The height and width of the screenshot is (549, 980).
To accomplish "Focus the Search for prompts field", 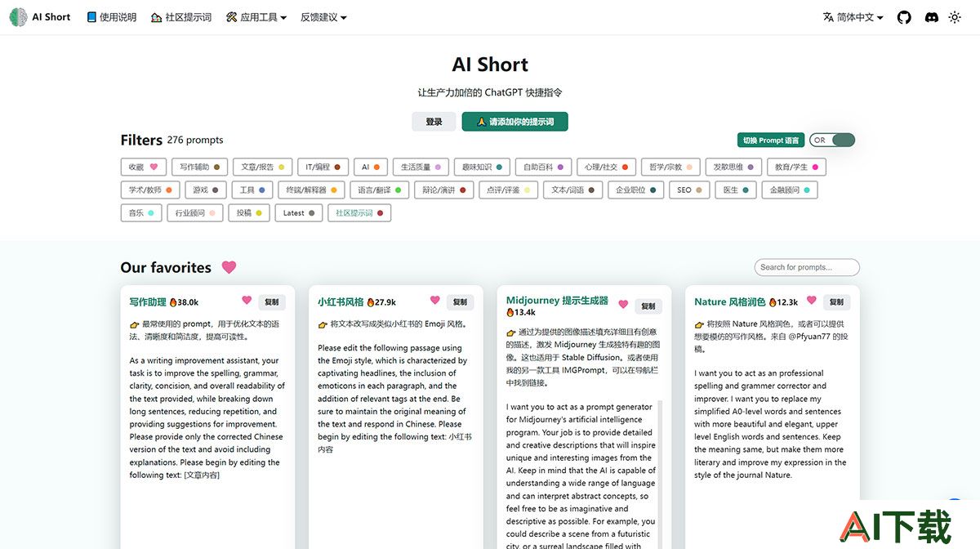I will click(807, 267).
